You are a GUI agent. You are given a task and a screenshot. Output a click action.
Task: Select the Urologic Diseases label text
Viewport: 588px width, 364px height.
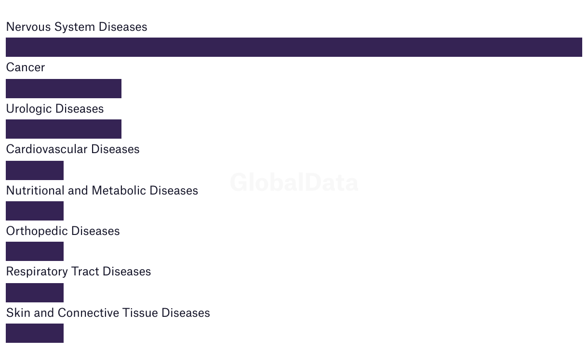pyautogui.click(x=55, y=109)
